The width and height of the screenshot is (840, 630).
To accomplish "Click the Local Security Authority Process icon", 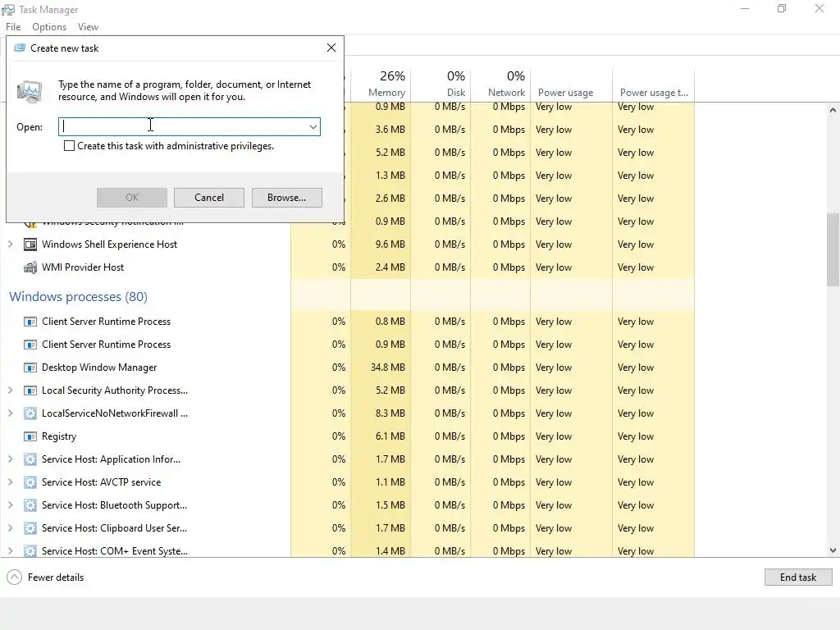I will (30, 390).
